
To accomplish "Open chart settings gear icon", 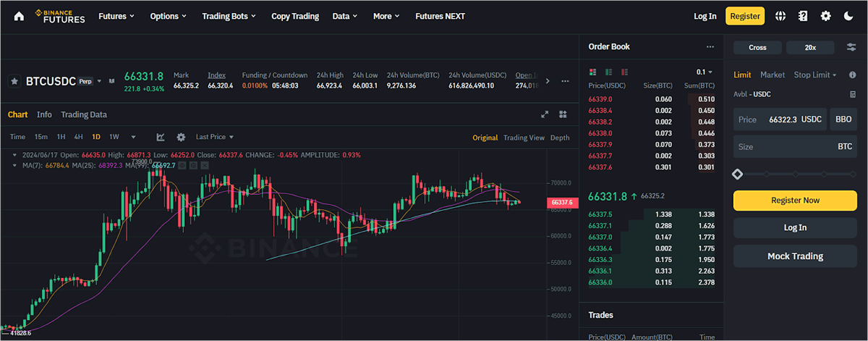I will [x=181, y=137].
